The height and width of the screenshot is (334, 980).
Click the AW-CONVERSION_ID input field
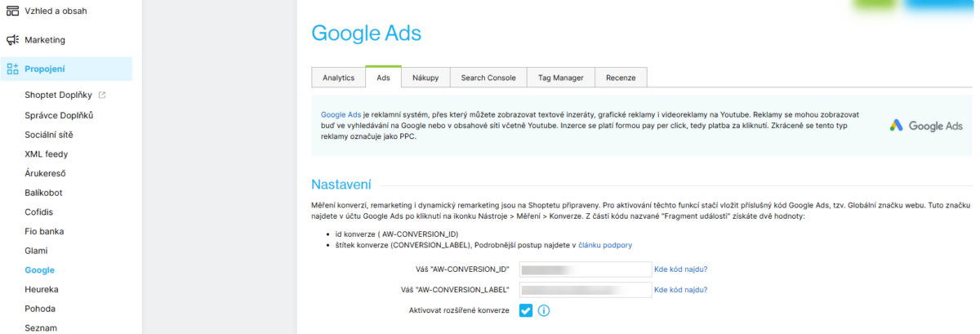tap(586, 269)
